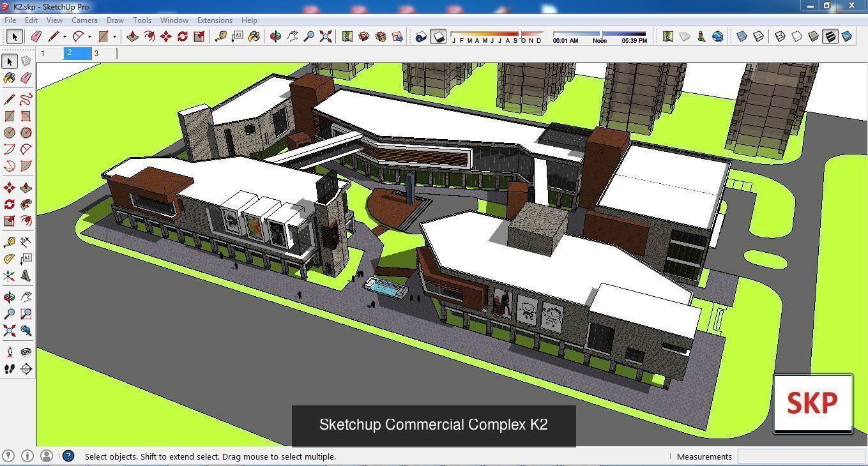Toggle Shadows display on/off
Viewport: 868px width, 466px height.
438,36
